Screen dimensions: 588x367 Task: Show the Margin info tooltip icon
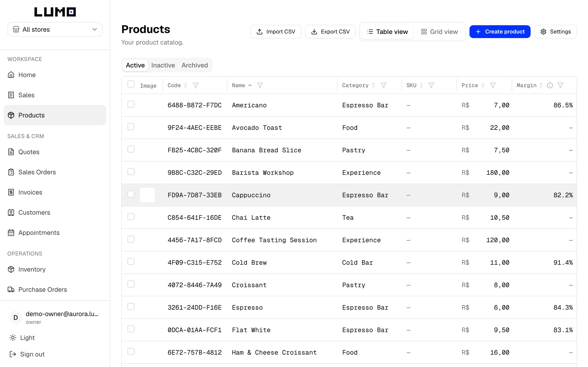pyautogui.click(x=550, y=85)
